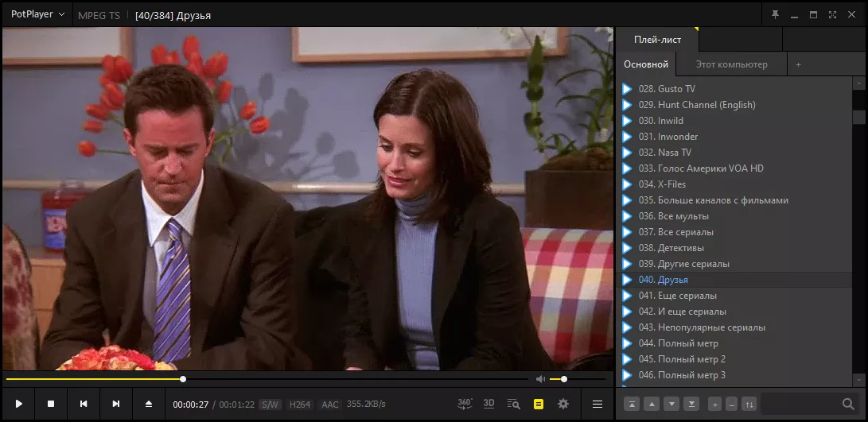Select 041. Еще сериалы
This screenshot has height=422, width=868.
point(734,296)
